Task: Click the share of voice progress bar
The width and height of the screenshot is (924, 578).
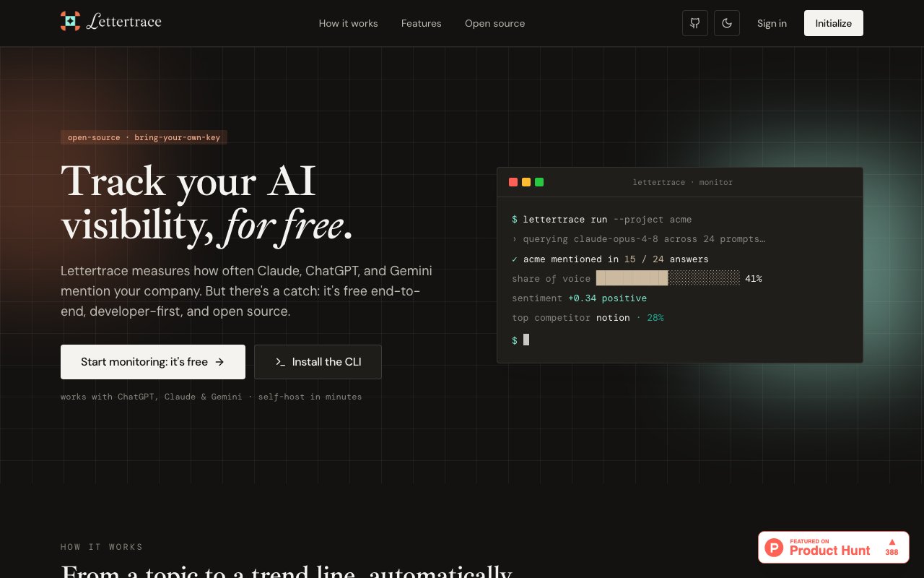Action: [x=668, y=278]
